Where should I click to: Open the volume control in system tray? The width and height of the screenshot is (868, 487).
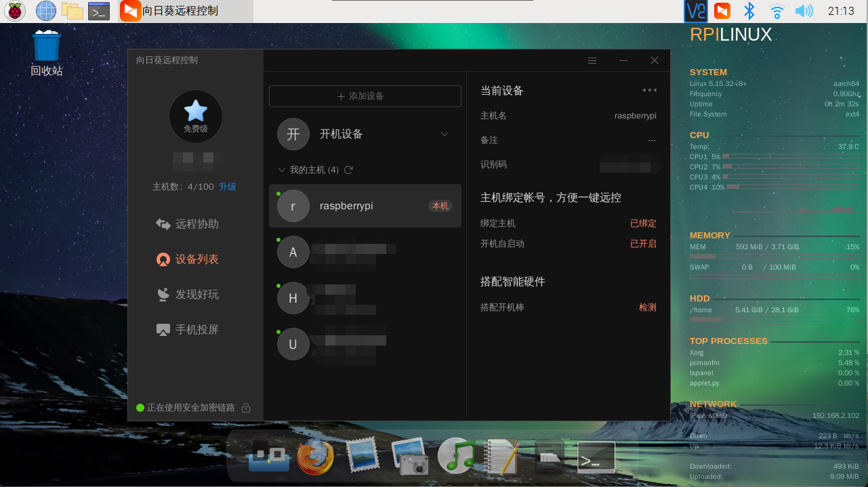[803, 11]
